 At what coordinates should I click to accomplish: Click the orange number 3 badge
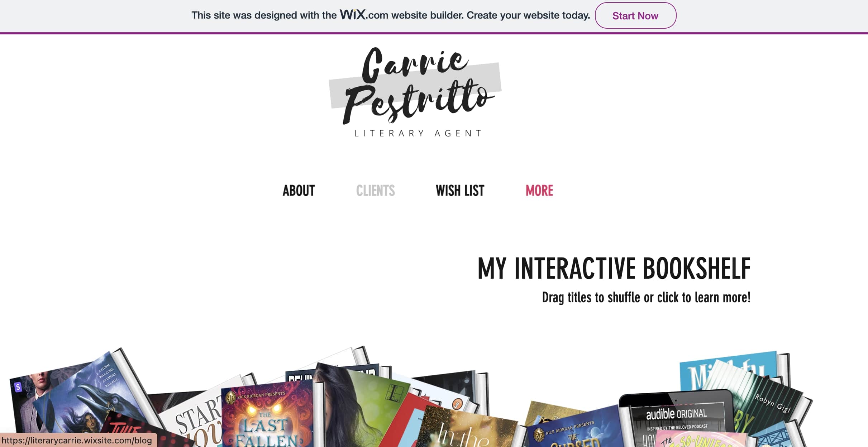(x=457, y=405)
